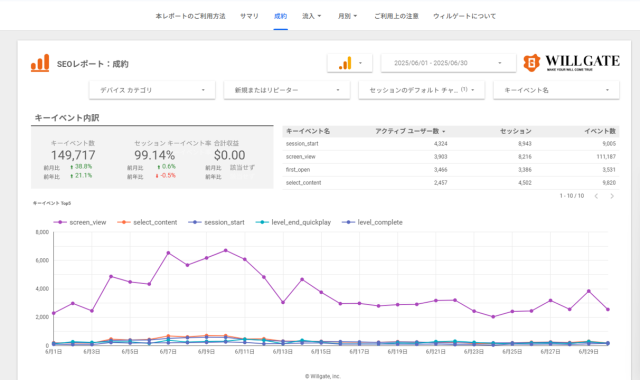Viewport: 640px width, 380px height.
Task: Click the 4,324 active users cell
Action: (x=440, y=144)
